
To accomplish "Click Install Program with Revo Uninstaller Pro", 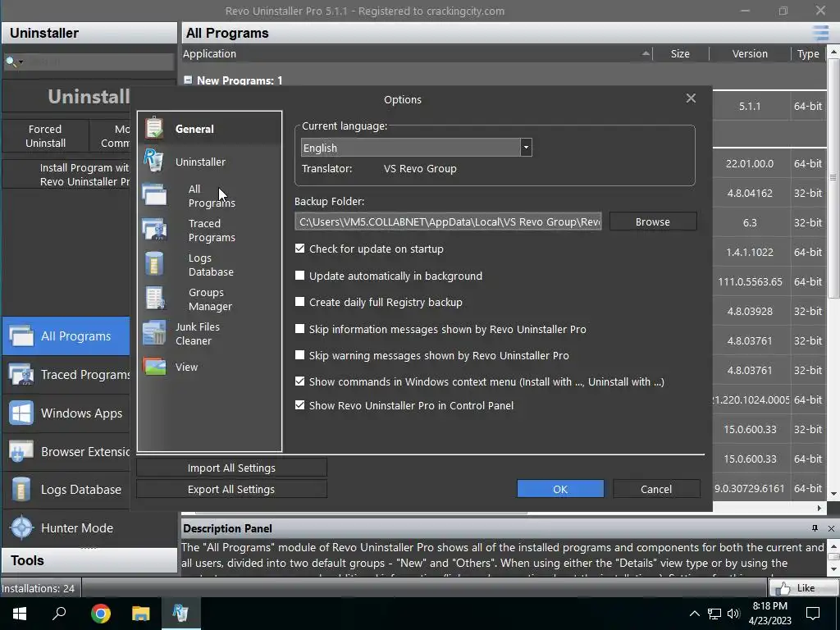I will coord(66,175).
